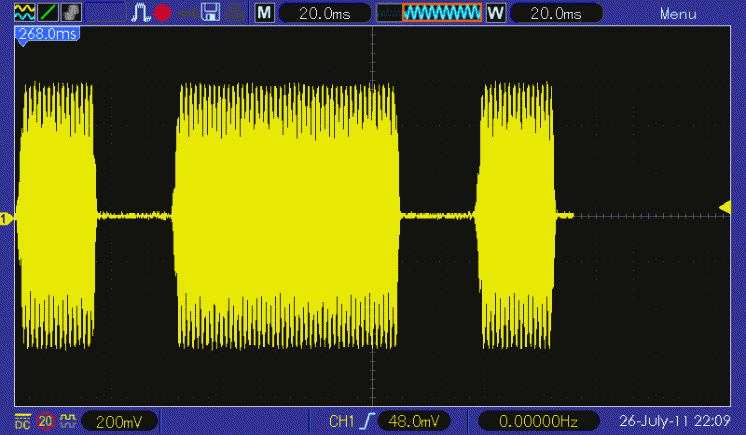
Task: Click the CH1 trigger source label
Action: click(342, 421)
